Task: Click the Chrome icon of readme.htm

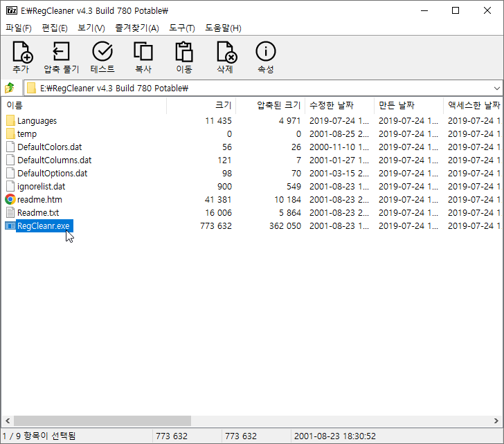Action: coord(10,199)
